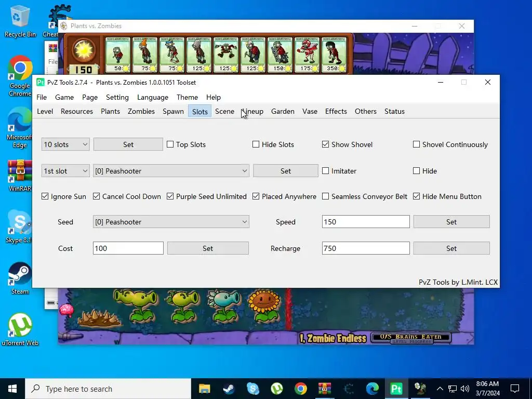532x399 pixels.
Task: Pick the 150-sun ladder zombie card
Action: point(280,55)
